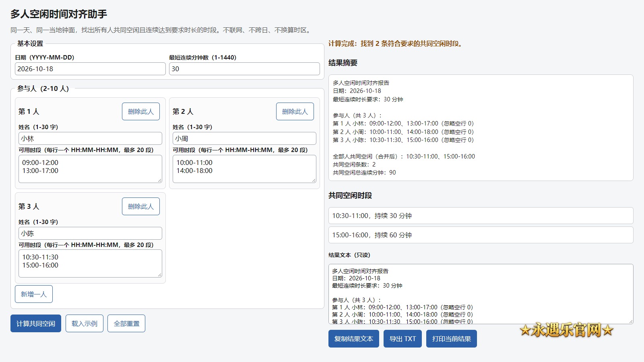Click the 计算共同空闲 button
This screenshot has height=362, width=644.
click(x=36, y=323)
